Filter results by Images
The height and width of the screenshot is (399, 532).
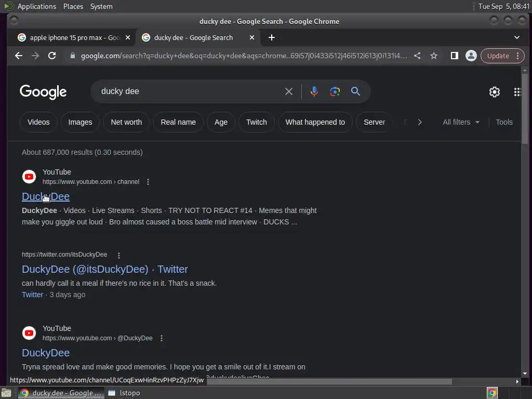[x=80, y=122]
